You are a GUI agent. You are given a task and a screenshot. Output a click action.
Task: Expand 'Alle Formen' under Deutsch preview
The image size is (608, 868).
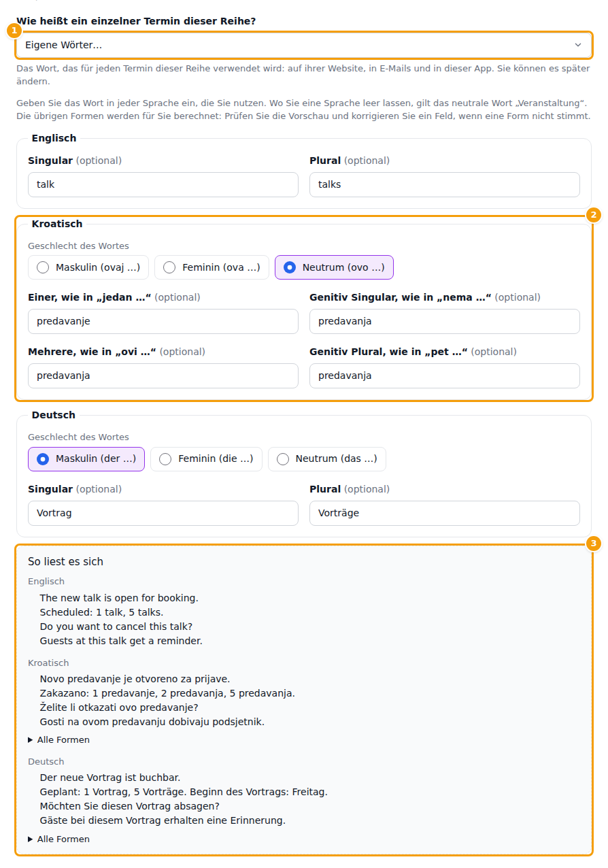click(x=59, y=839)
